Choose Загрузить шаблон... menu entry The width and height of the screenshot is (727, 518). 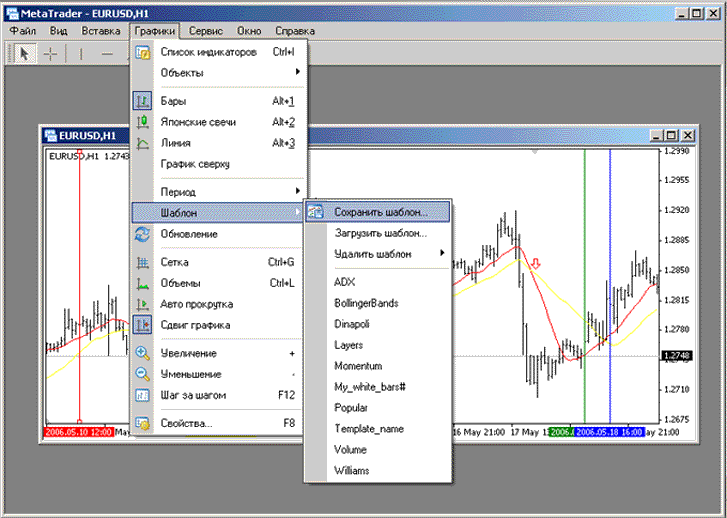pyautogui.click(x=378, y=233)
